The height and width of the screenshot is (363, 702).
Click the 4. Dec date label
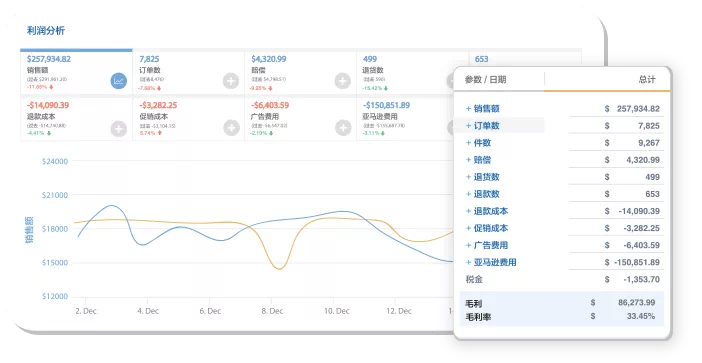tap(148, 311)
